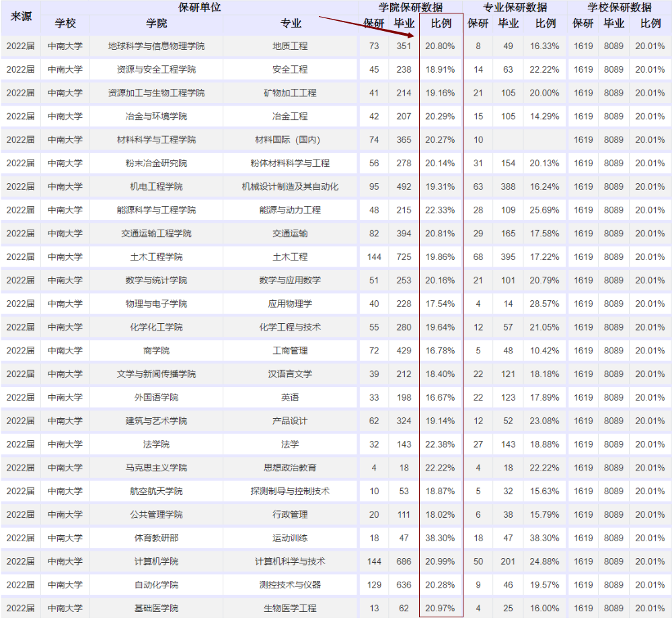This screenshot has height=620, width=672.
Task: Select the 数学与应用数学 cell
Action: point(290,281)
